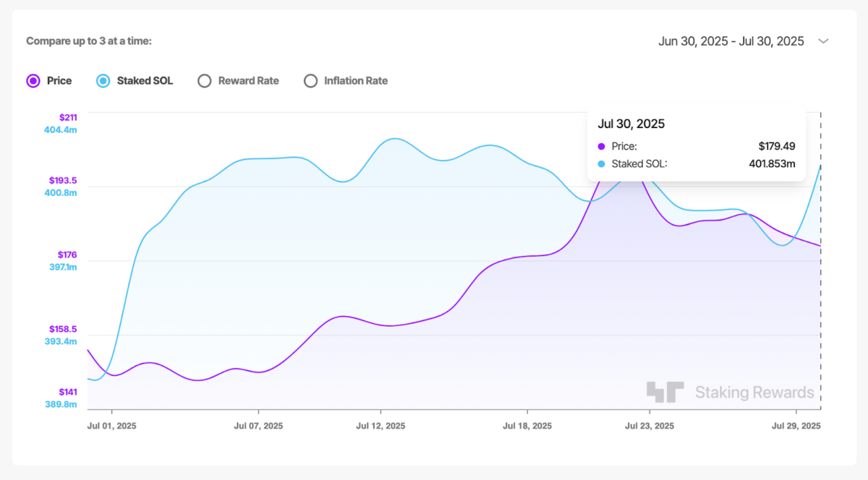The height and width of the screenshot is (480, 868).
Task: Click the purple Price dot in tooltip
Action: point(602,146)
